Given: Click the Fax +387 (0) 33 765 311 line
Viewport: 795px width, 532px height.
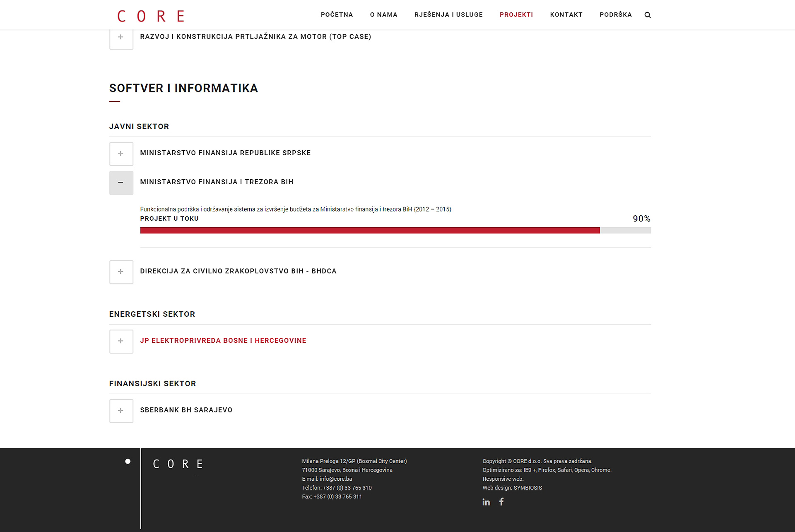Looking at the screenshot, I should [332, 497].
